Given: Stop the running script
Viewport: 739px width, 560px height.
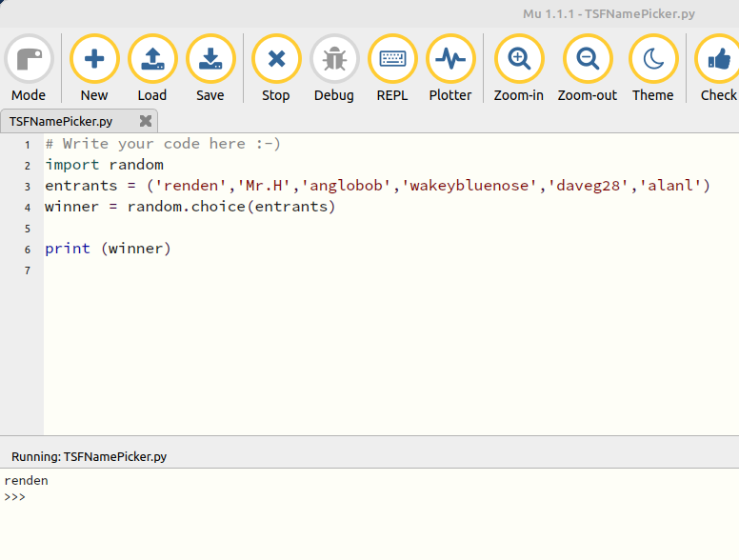Looking at the screenshot, I should [x=276, y=60].
